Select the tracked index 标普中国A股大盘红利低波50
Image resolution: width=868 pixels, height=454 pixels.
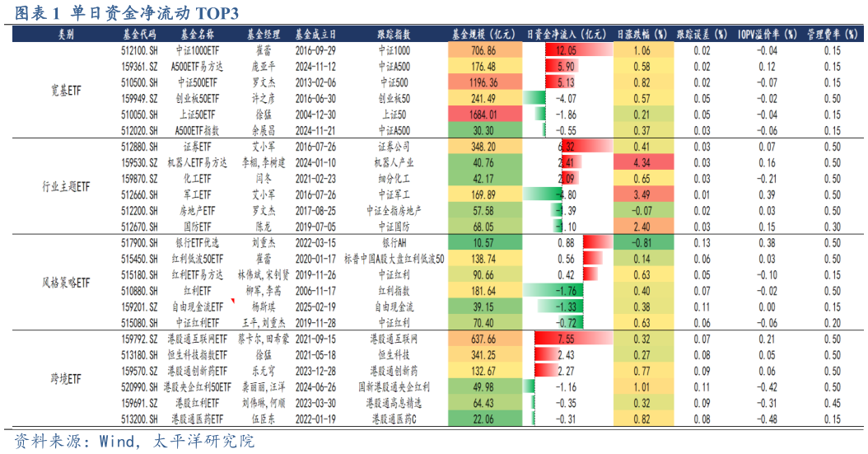point(394,259)
